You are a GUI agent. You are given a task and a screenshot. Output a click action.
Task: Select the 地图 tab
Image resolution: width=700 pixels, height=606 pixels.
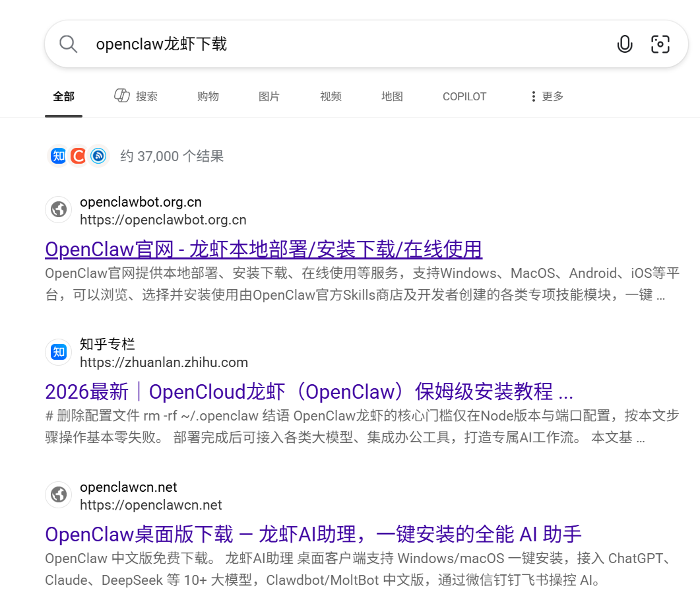click(x=392, y=96)
